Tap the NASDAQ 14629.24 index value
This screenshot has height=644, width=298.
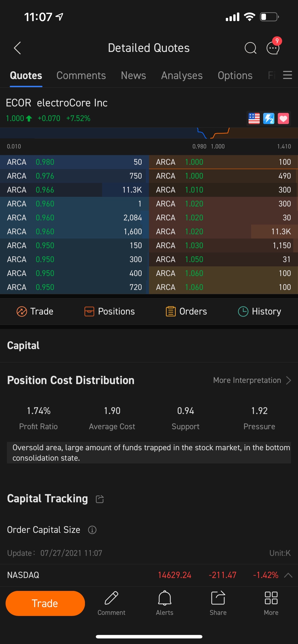[x=175, y=575]
